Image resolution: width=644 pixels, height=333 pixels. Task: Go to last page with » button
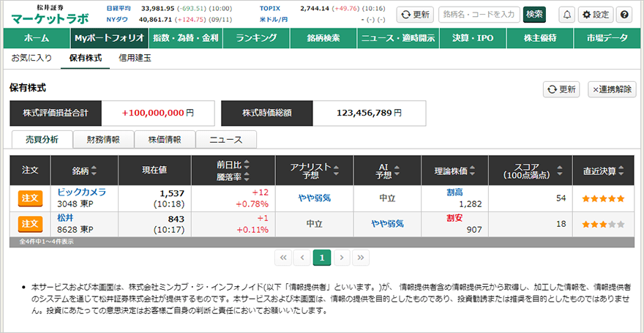361,258
